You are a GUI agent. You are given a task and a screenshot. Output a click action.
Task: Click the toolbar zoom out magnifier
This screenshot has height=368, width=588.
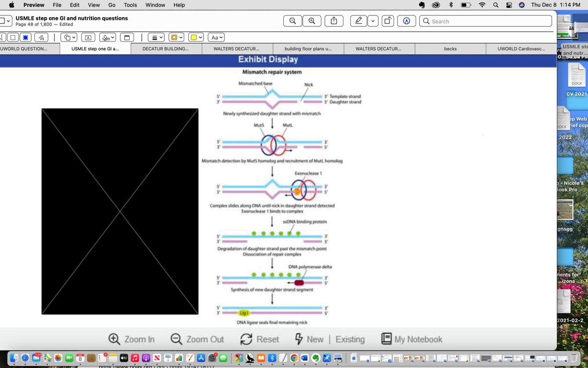point(293,21)
